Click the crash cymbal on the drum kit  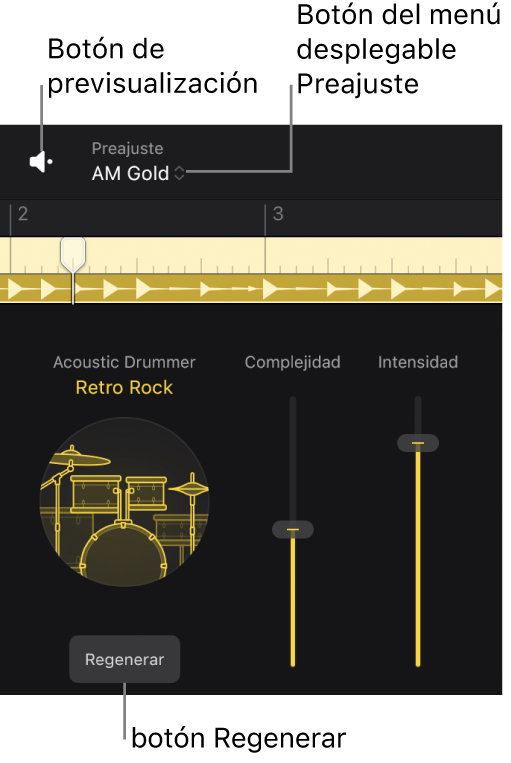[x=79, y=457]
